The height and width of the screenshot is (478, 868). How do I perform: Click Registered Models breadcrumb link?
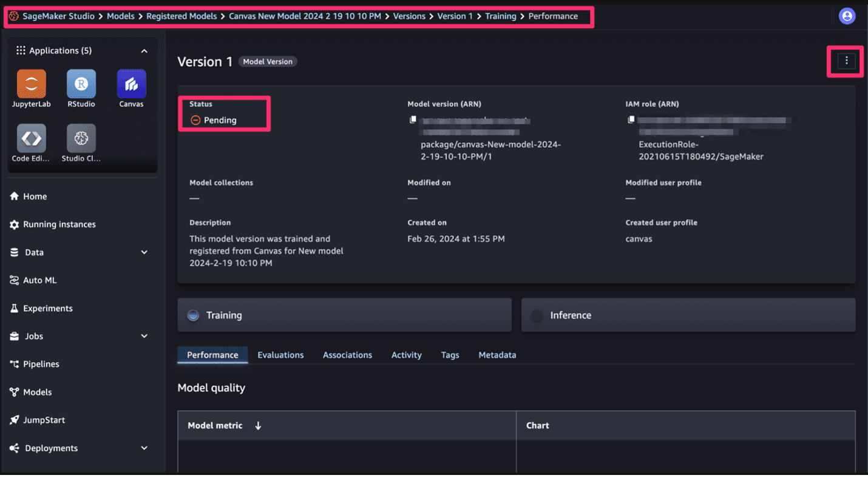pyautogui.click(x=181, y=16)
